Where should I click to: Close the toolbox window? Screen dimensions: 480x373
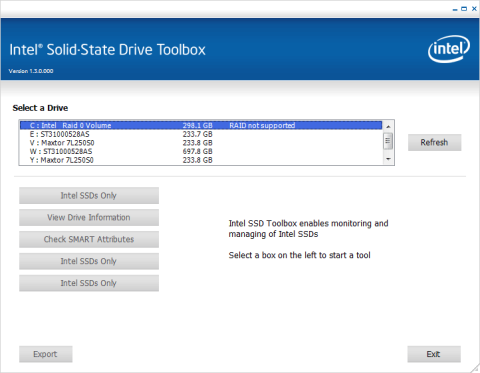click(x=474, y=9)
